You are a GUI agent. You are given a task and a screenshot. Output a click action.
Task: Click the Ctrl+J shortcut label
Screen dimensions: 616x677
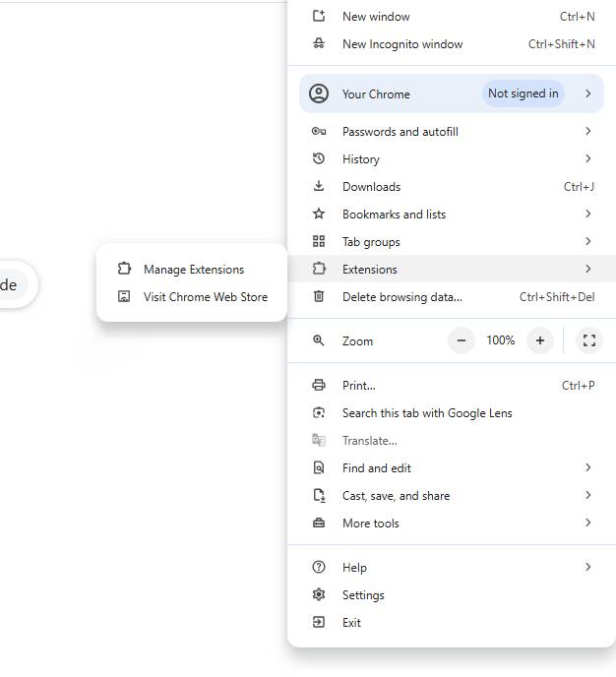(x=579, y=187)
